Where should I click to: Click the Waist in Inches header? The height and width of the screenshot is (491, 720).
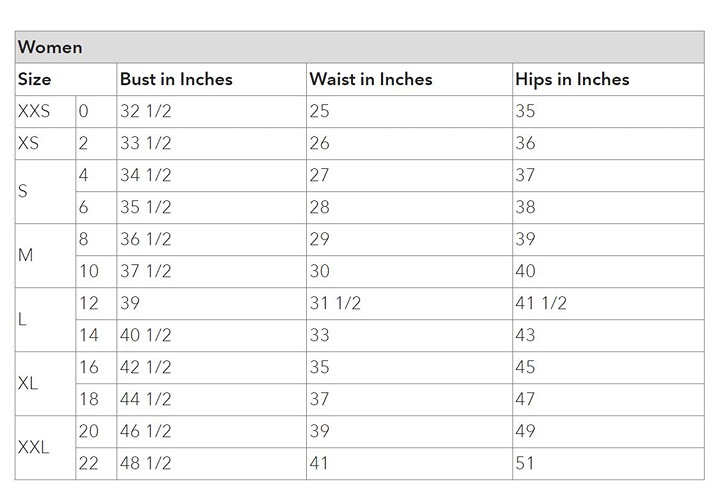410,79
